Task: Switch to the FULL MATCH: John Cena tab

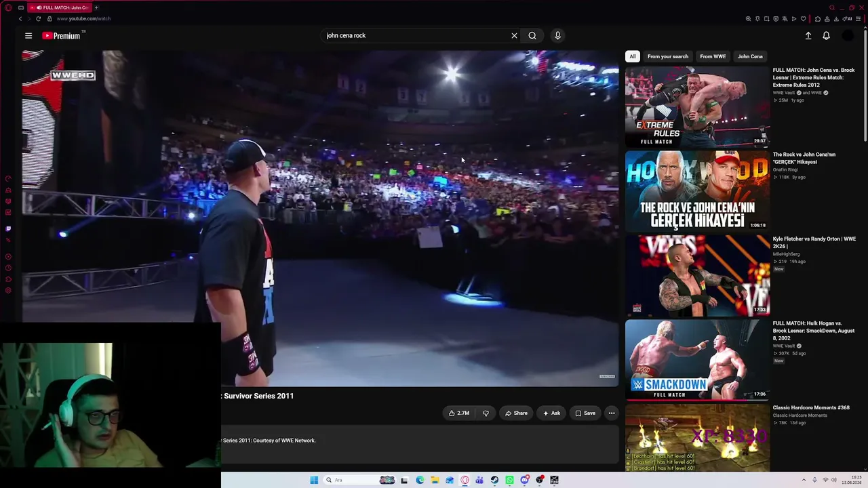Action: pyautogui.click(x=59, y=7)
